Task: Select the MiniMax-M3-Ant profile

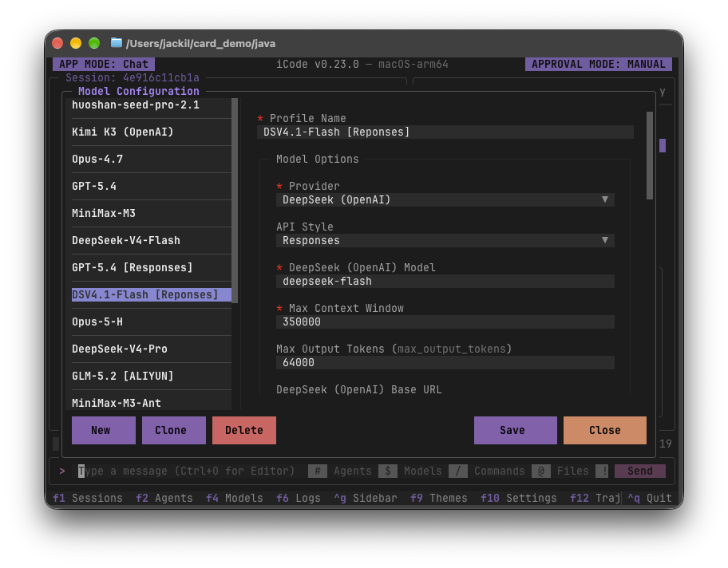Action: [152, 403]
